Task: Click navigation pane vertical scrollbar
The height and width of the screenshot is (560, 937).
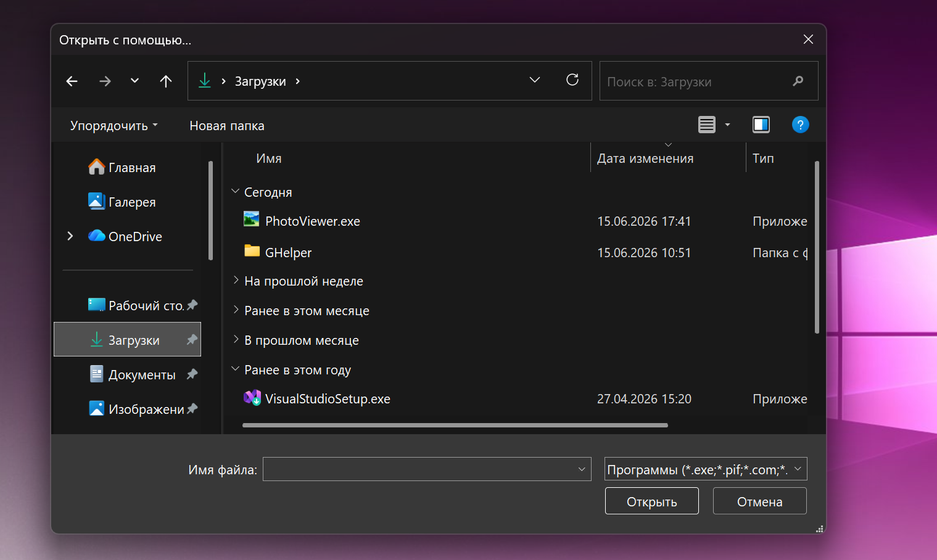Action: [210, 210]
